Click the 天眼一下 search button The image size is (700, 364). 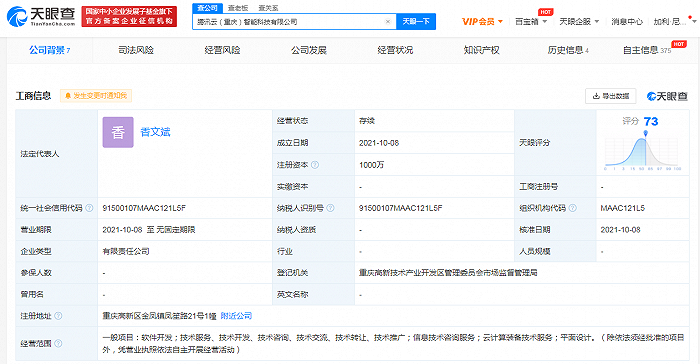click(416, 21)
